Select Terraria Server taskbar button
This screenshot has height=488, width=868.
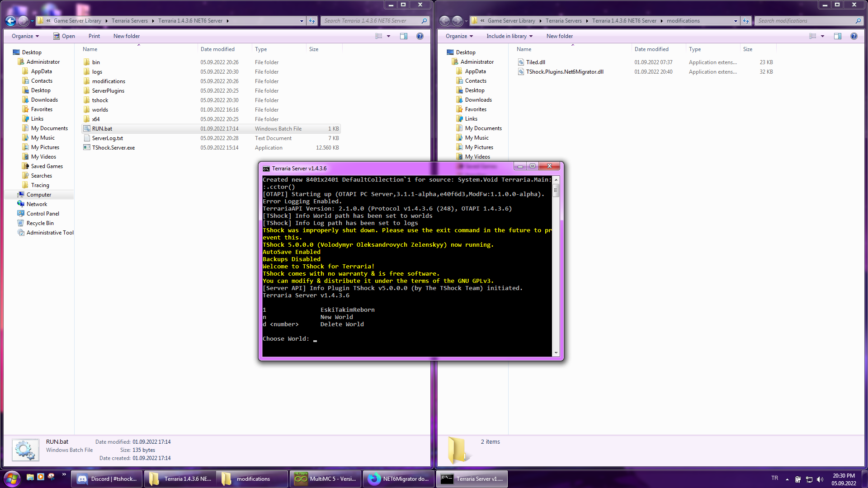point(472,479)
